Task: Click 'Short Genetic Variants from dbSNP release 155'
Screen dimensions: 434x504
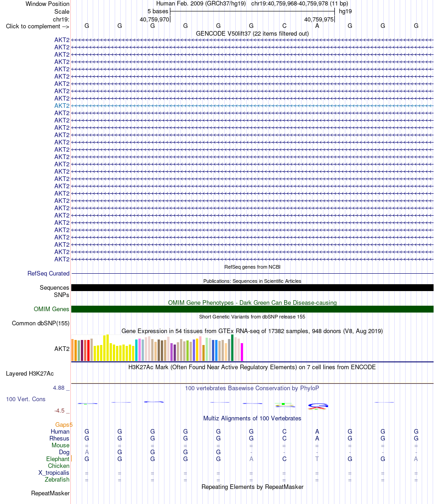Action: [252, 317]
